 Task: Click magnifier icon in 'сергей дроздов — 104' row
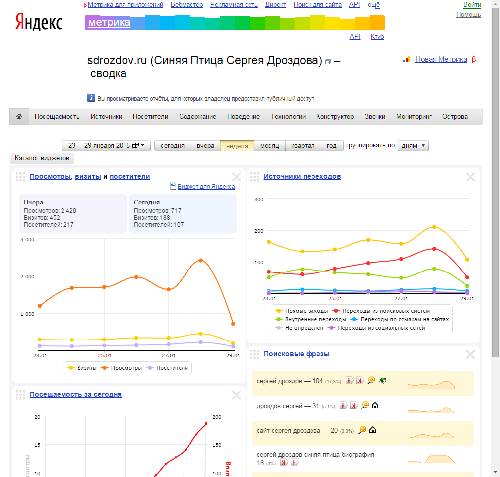(x=371, y=380)
